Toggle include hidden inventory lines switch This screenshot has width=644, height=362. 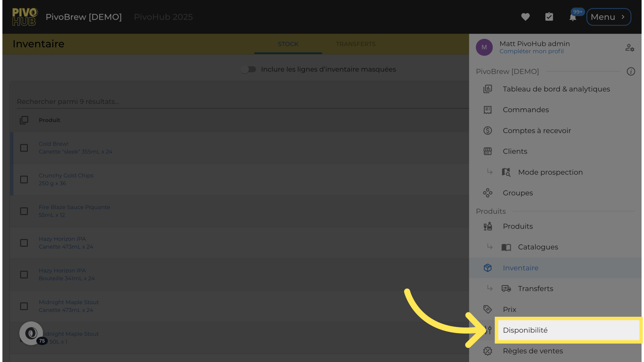249,69
